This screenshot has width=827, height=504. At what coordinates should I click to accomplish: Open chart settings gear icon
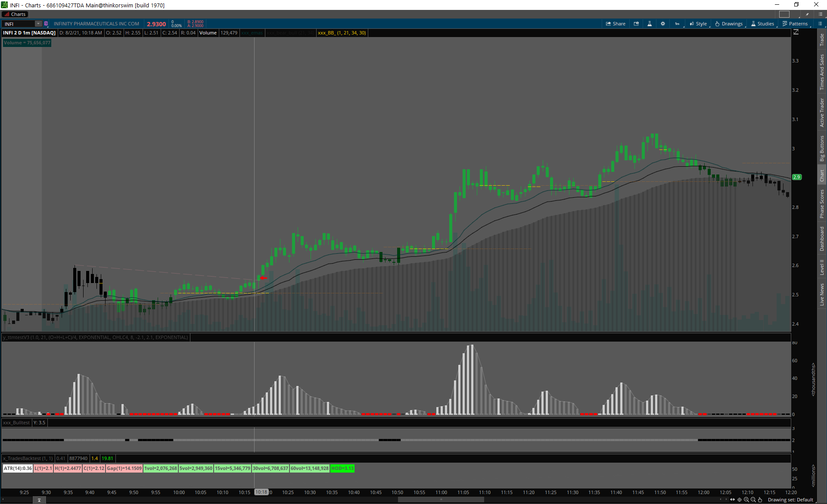(663, 24)
